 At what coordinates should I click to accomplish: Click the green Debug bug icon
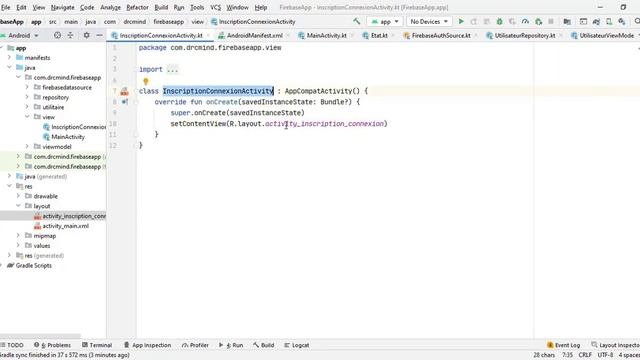point(499,21)
